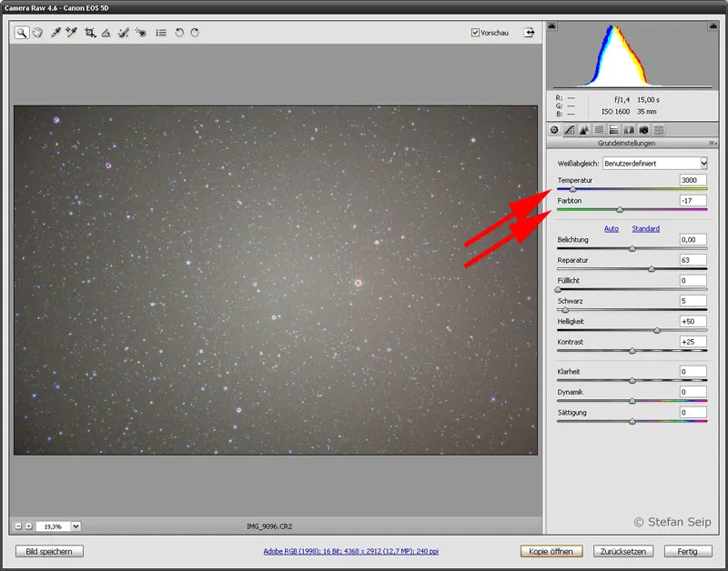
Task: Click the Fertig button
Action: [688, 551]
